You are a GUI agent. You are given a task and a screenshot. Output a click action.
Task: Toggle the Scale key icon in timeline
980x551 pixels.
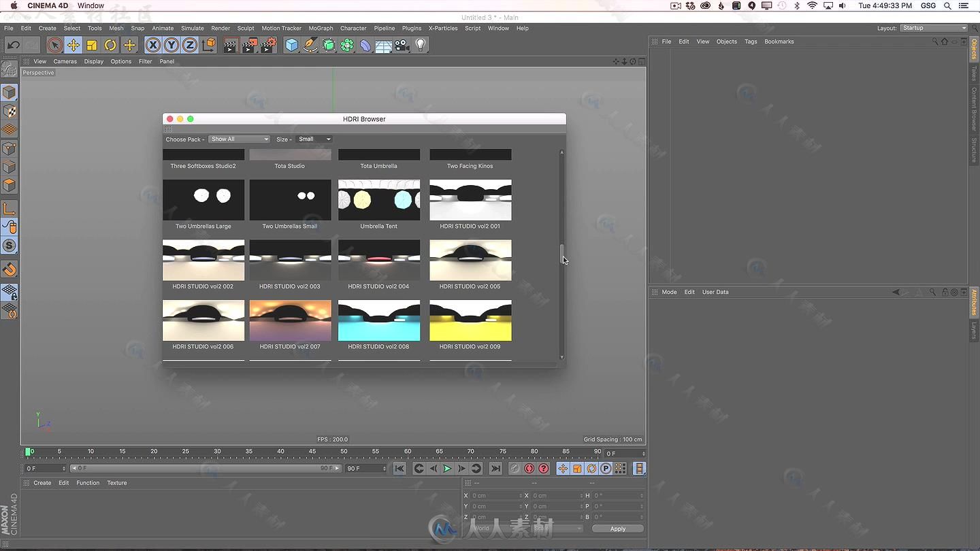pyautogui.click(x=577, y=469)
